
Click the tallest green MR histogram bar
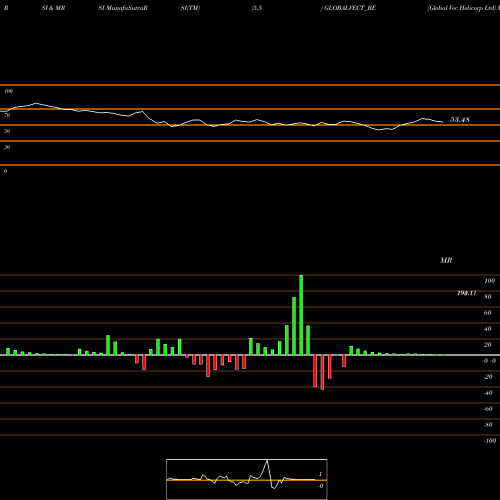click(301, 315)
